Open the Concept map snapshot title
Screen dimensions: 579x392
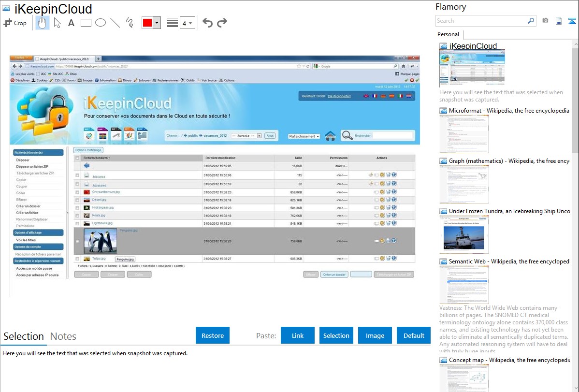click(509, 360)
